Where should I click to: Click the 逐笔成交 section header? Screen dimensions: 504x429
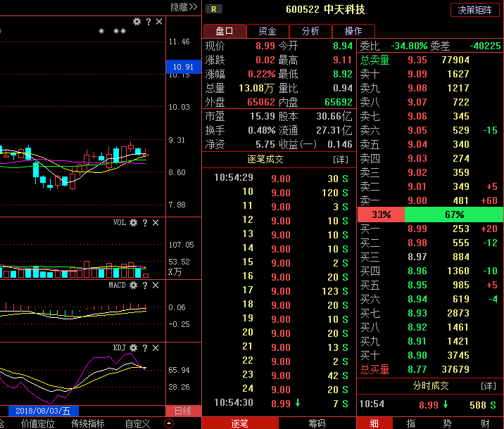point(265,160)
